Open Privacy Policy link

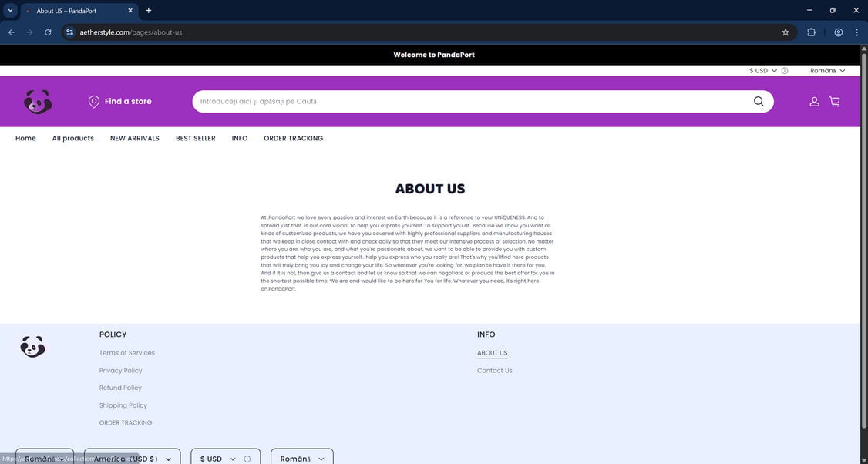121,371
